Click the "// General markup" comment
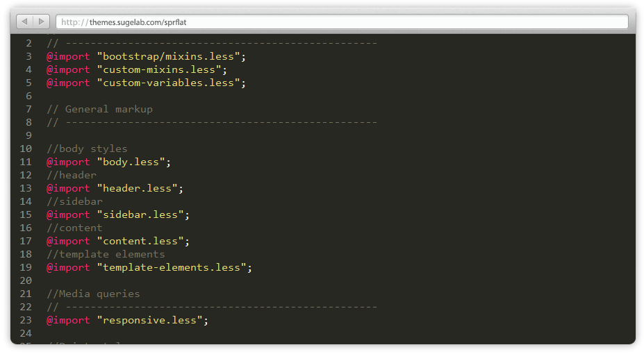 [99, 109]
